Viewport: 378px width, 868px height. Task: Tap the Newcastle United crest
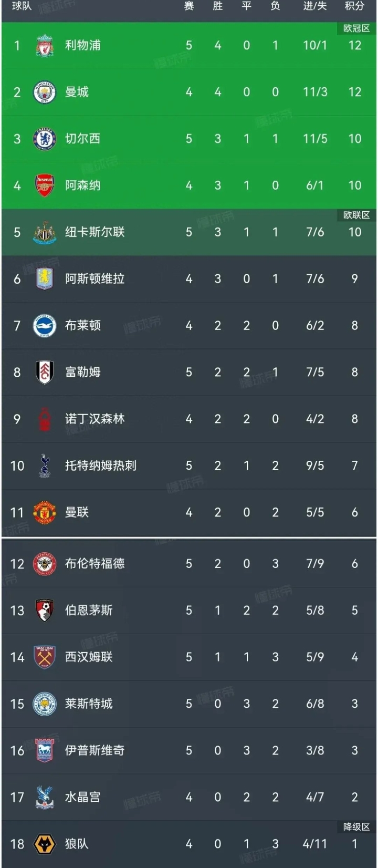(x=45, y=232)
